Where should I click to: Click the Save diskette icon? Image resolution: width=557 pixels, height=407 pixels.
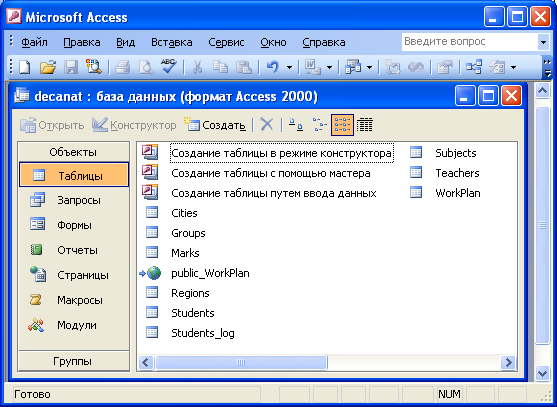(x=71, y=67)
